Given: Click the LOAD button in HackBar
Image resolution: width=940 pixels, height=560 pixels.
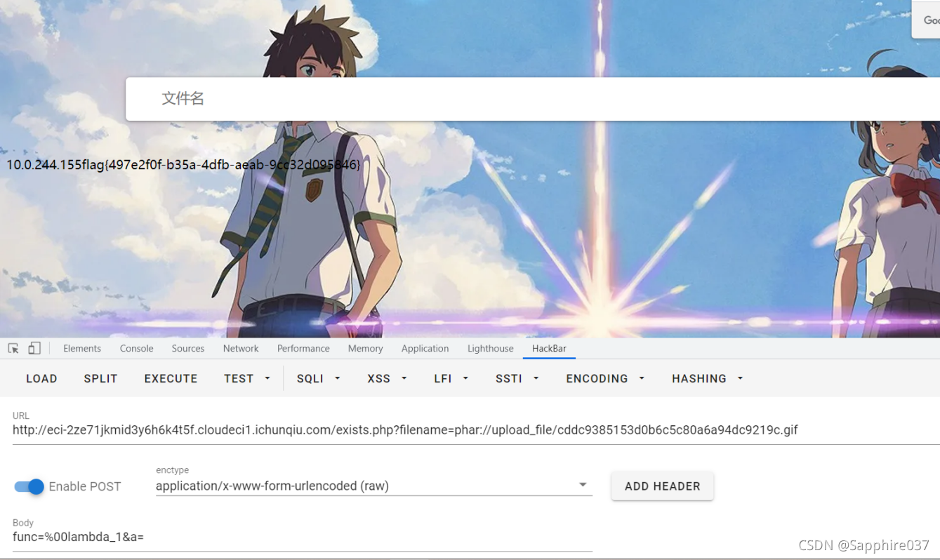Looking at the screenshot, I should click(42, 378).
